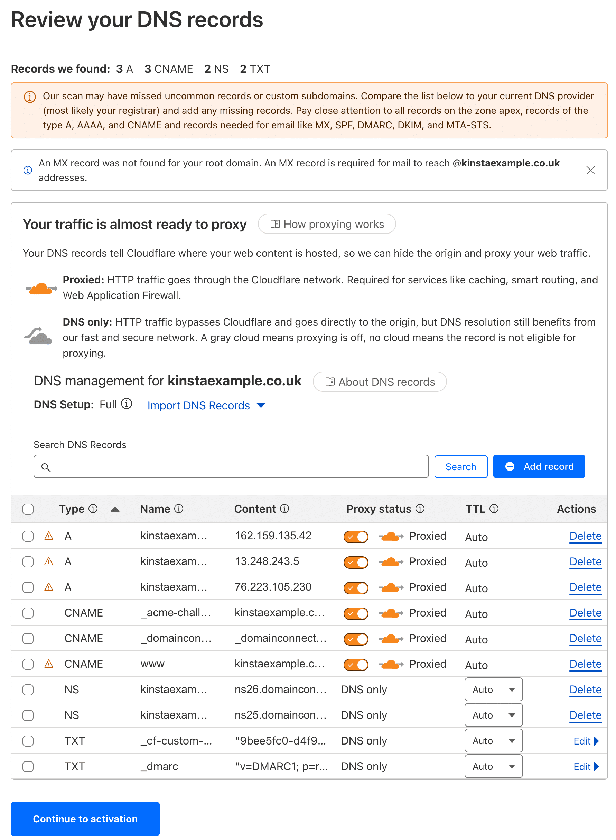
Task: Select the checkbox on the _dmarc TXT record
Action: (28, 767)
